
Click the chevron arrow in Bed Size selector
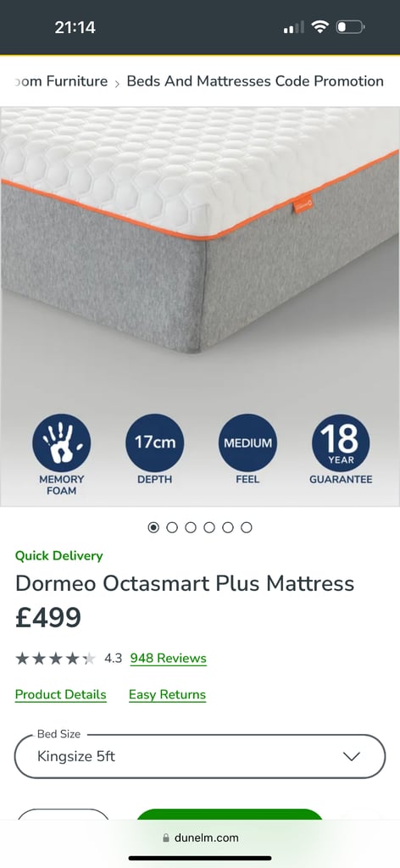tap(352, 756)
